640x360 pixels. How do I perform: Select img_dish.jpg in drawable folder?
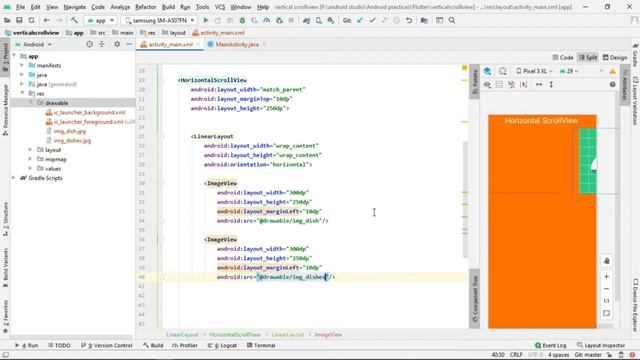pos(66,131)
